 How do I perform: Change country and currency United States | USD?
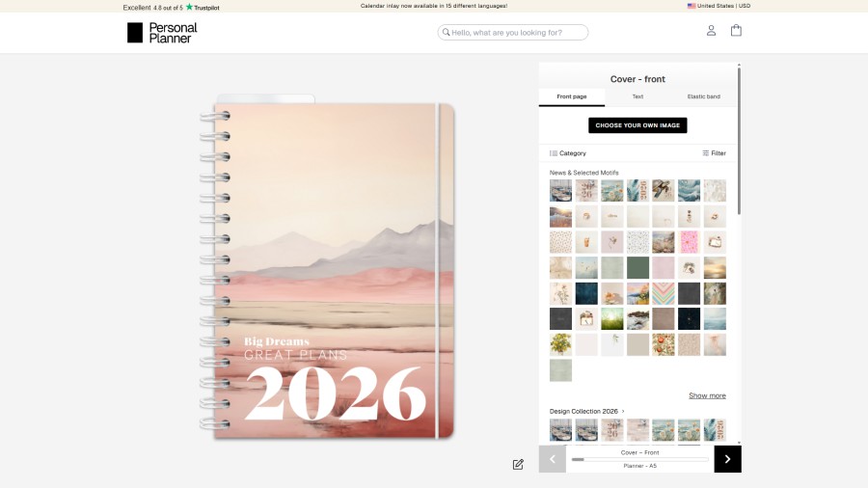click(x=719, y=6)
